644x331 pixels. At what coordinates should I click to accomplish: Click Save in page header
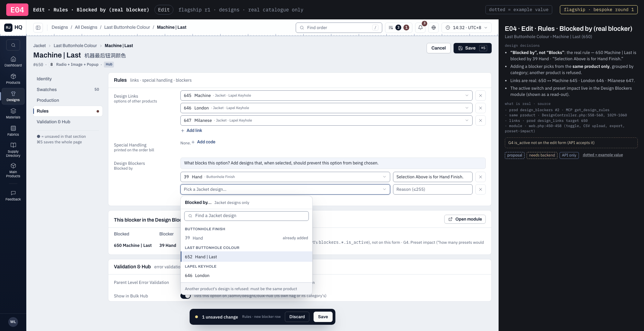pos(472,48)
